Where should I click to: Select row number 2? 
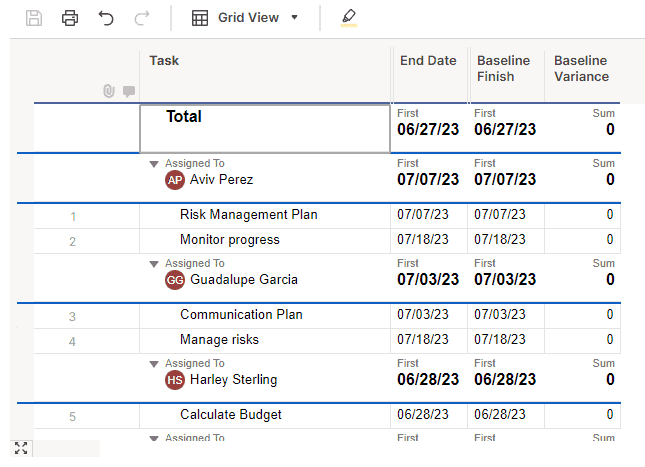(72, 241)
